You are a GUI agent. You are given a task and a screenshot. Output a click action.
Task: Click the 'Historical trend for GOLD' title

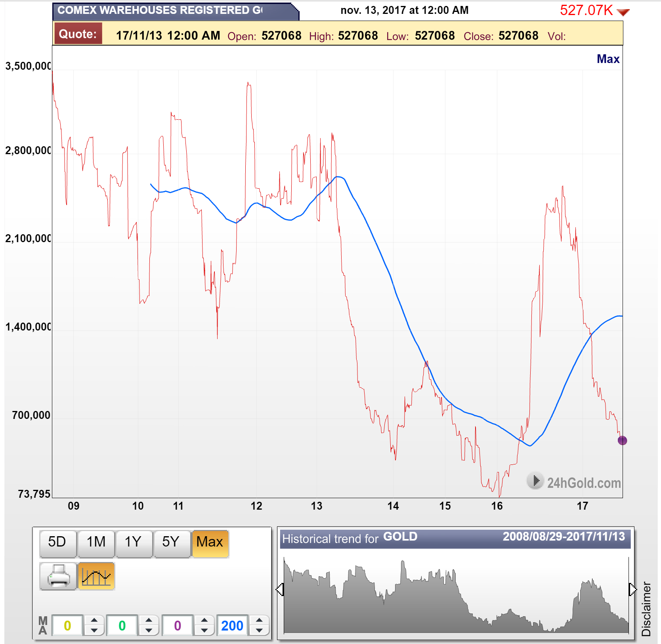350,538
